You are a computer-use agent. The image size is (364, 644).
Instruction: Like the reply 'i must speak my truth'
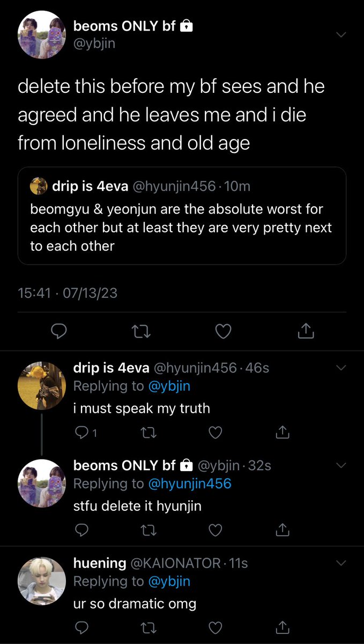coord(215,432)
